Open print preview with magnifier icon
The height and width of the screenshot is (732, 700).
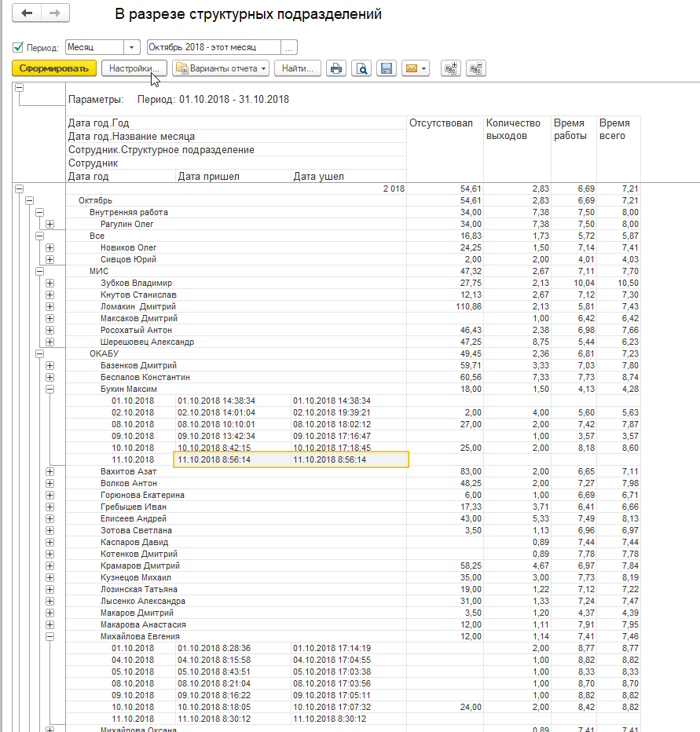(x=361, y=68)
